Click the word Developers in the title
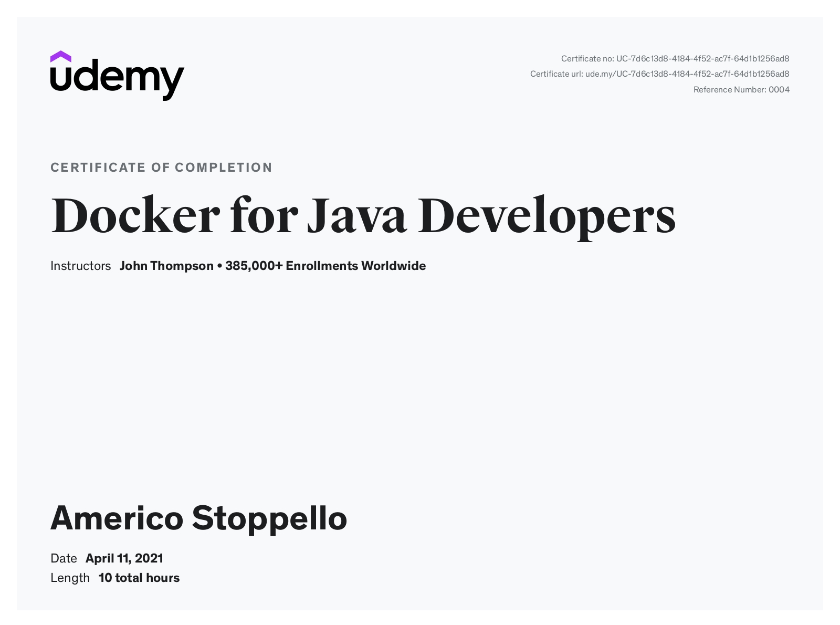 pyautogui.click(x=547, y=216)
